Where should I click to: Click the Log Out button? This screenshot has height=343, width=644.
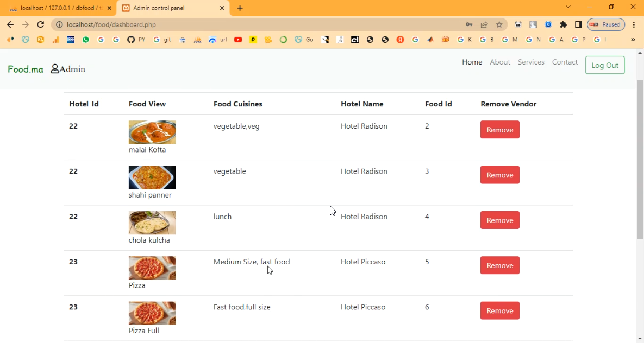[x=605, y=65]
